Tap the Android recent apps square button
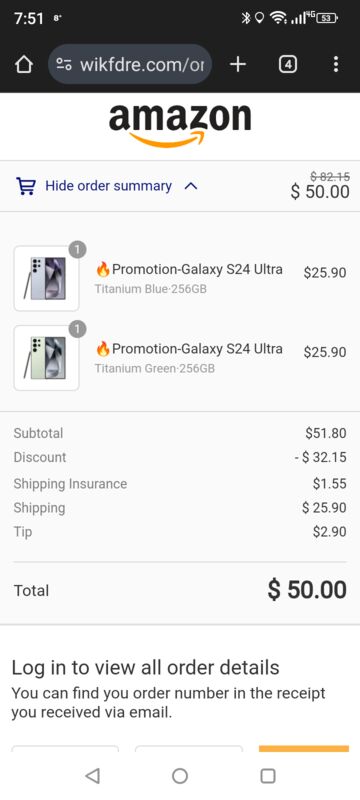 tap(268, 776)
